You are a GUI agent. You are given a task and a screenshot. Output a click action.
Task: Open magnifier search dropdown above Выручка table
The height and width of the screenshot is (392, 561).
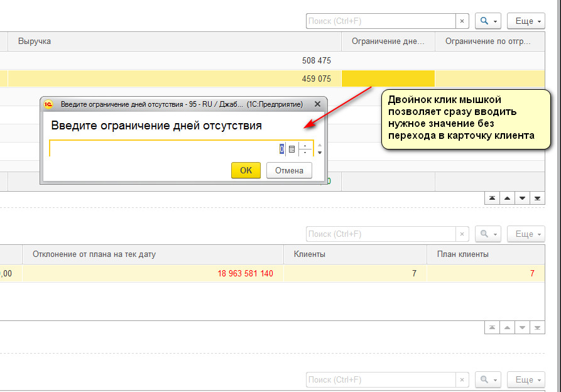[x=487, y=21]
